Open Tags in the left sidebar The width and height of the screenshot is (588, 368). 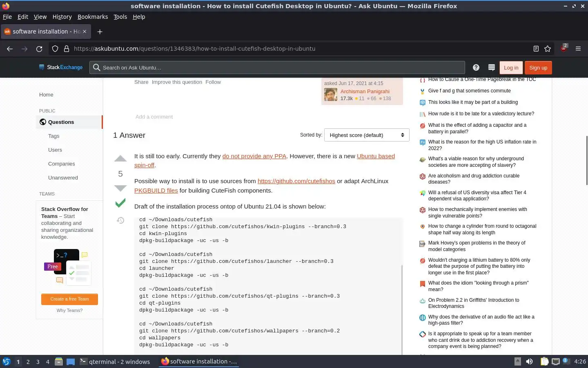tap(53, 136)
